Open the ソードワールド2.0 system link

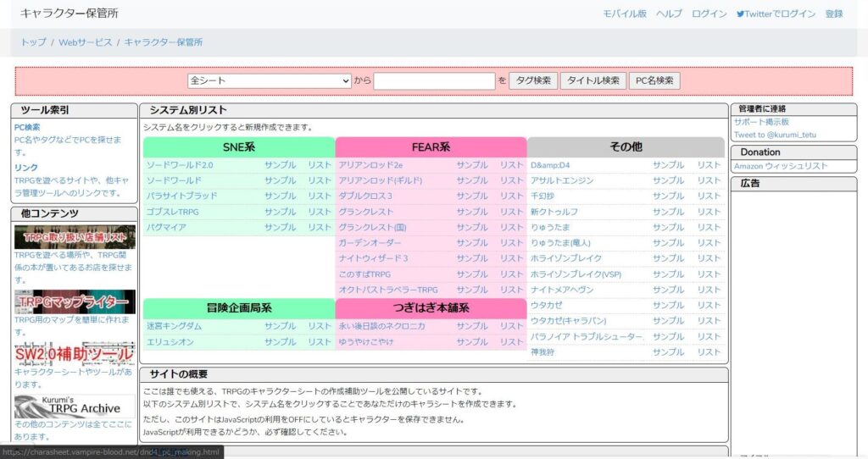coord(180,165)
